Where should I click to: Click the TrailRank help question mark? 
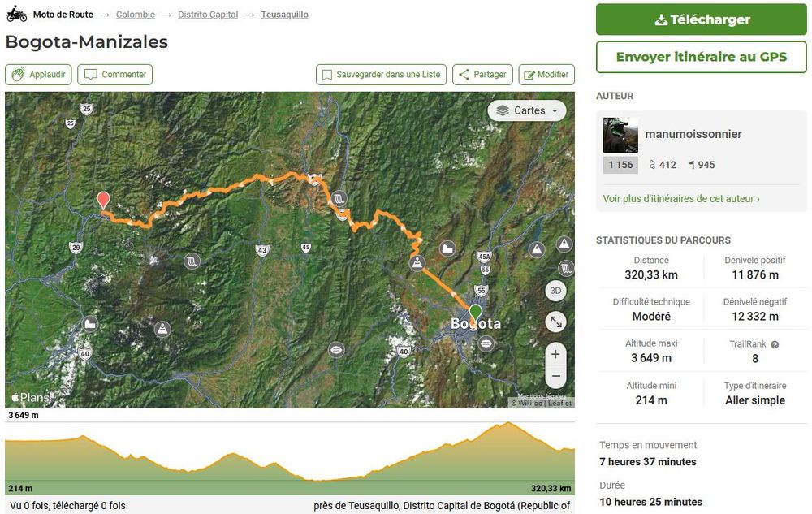tap(775, 344)
